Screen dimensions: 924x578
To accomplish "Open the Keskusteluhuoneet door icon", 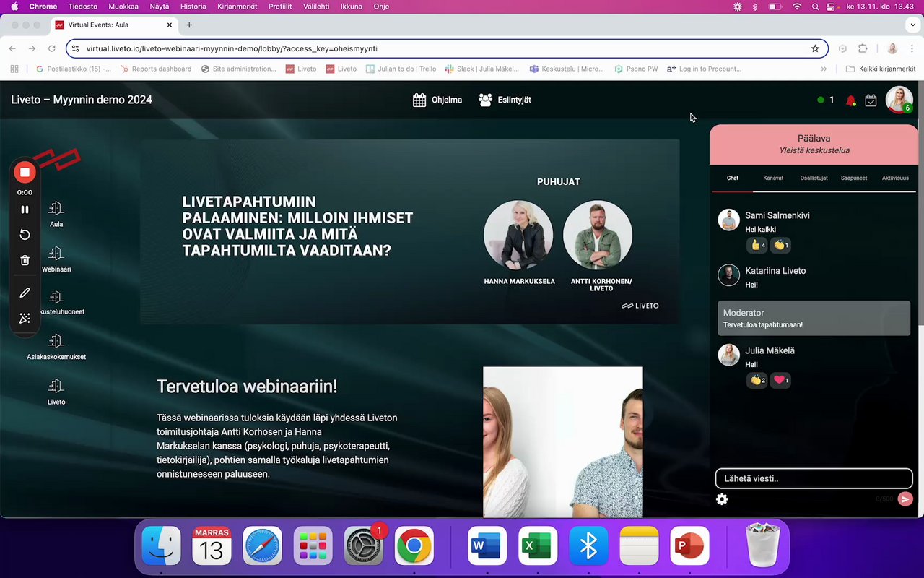I will pyautogui.click(x=56, y=297).
